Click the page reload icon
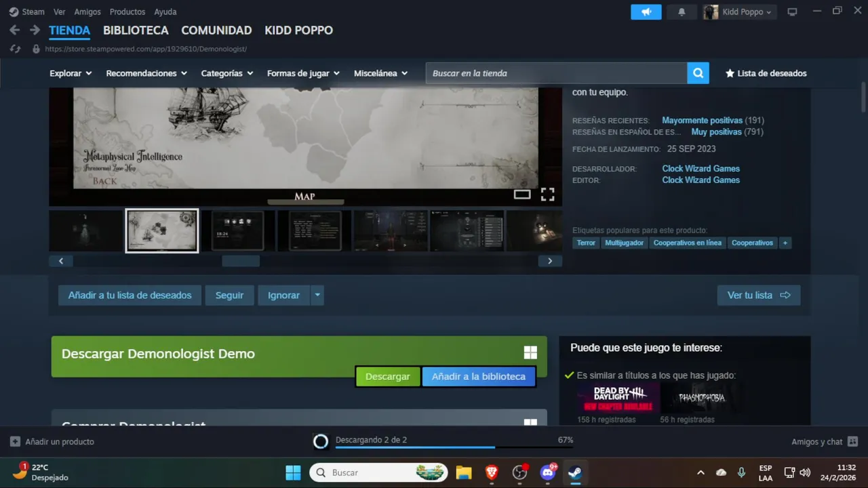868x488 pixels. tap(16, 49)
